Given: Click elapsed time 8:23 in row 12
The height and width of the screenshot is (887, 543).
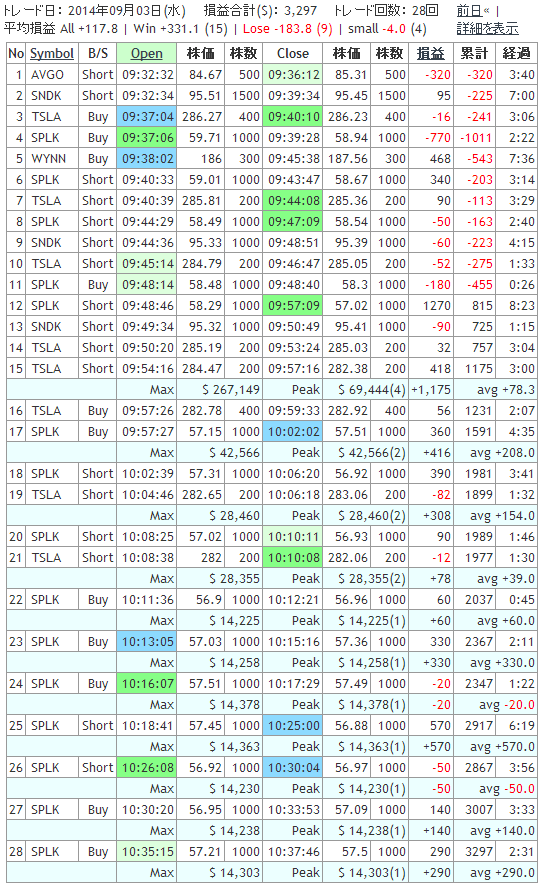Looking at the screenshot, I should (522, 305).
